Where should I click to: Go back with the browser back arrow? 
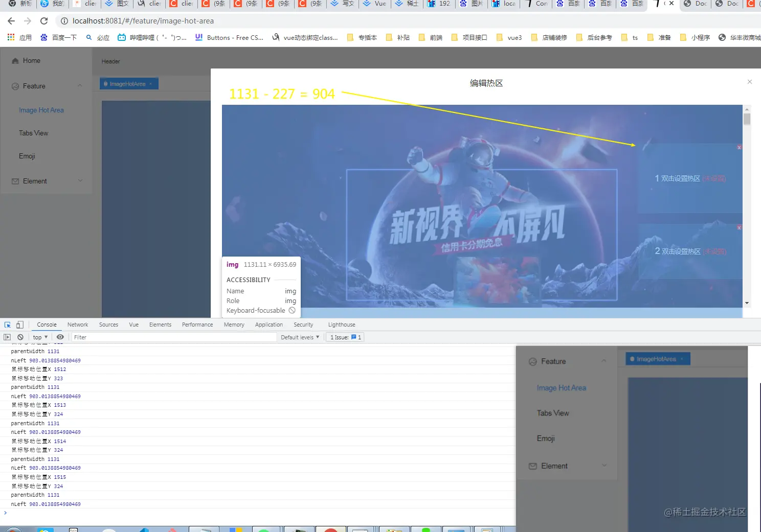click(11, 21)
